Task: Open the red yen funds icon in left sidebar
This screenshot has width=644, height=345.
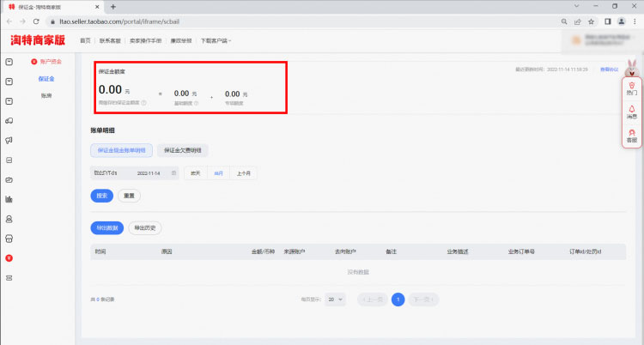Action: [x=9, y=258]
